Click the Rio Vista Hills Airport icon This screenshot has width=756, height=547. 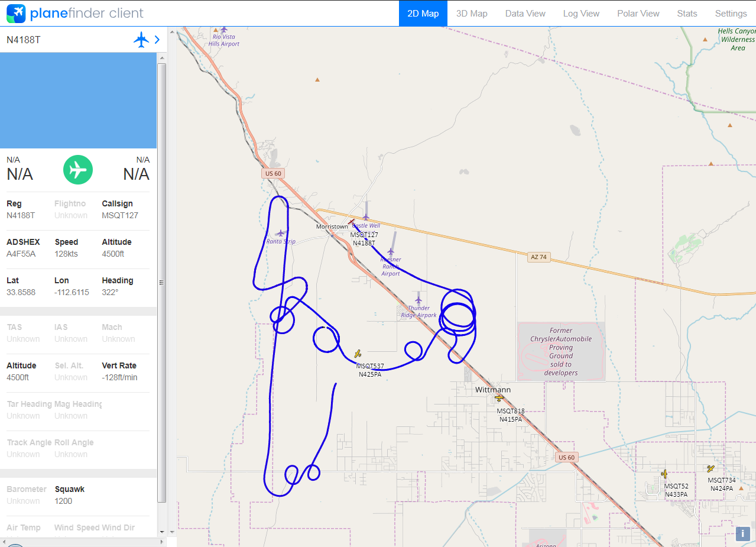click(223, 30)
